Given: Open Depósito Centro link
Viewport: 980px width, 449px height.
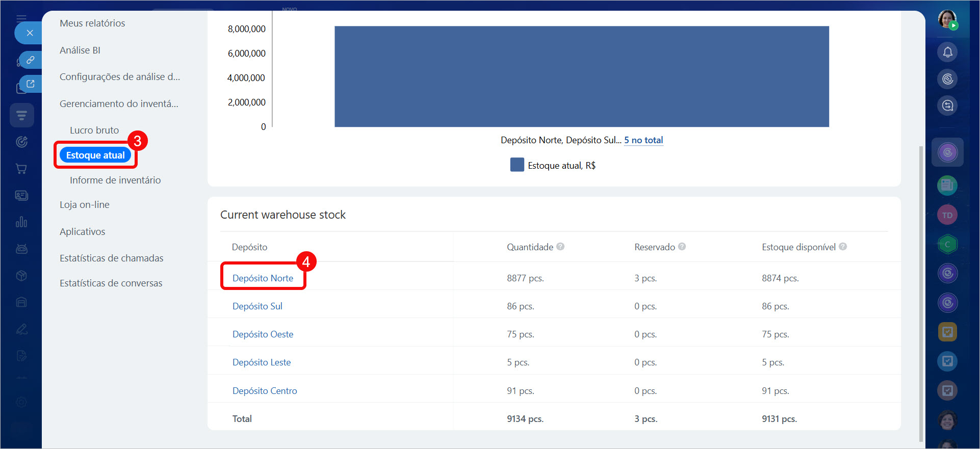Looking at the screenshot, I should 265,391.
